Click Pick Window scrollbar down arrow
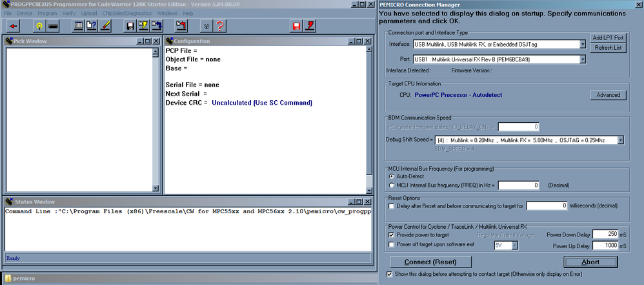 pos(156,188)
